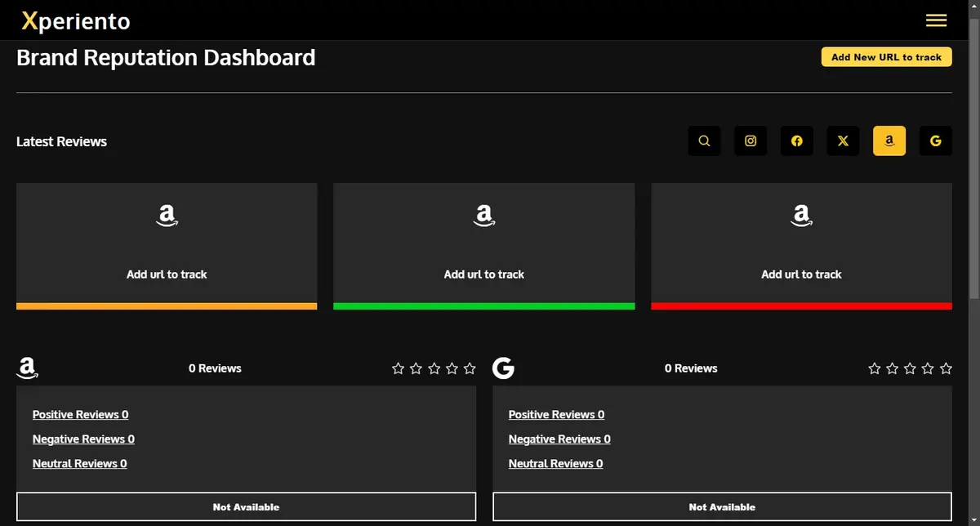The width and height of the screenshot is (980, 526).
Task: Open the hamburger menu icon
Action: [x=936, y=20]
